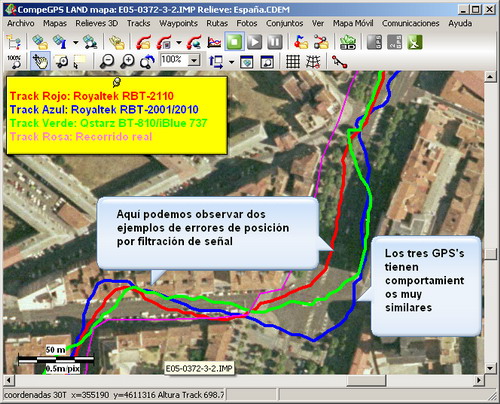Click the open waypoints folder icon
The image size is (500, 404).
(301, 42)
